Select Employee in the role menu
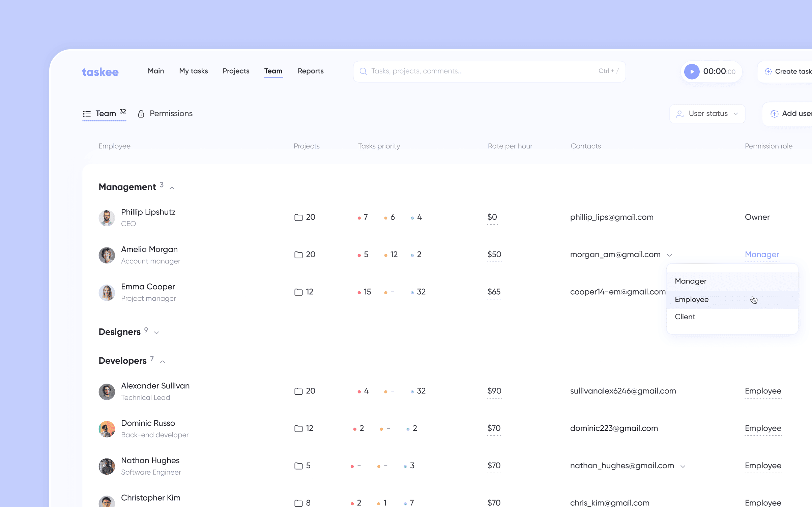This screenshot has width=812, height=507. [x=692, y=299]
